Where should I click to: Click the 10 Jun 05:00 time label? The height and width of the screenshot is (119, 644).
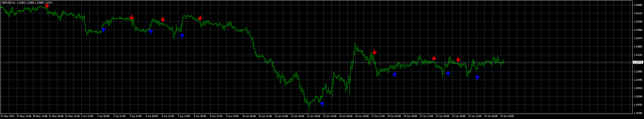click(x=249, y=116)
